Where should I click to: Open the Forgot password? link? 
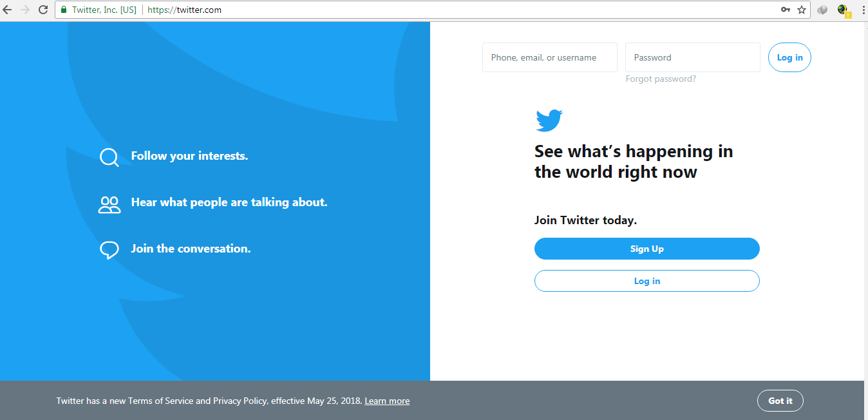(x=661, y=79)
